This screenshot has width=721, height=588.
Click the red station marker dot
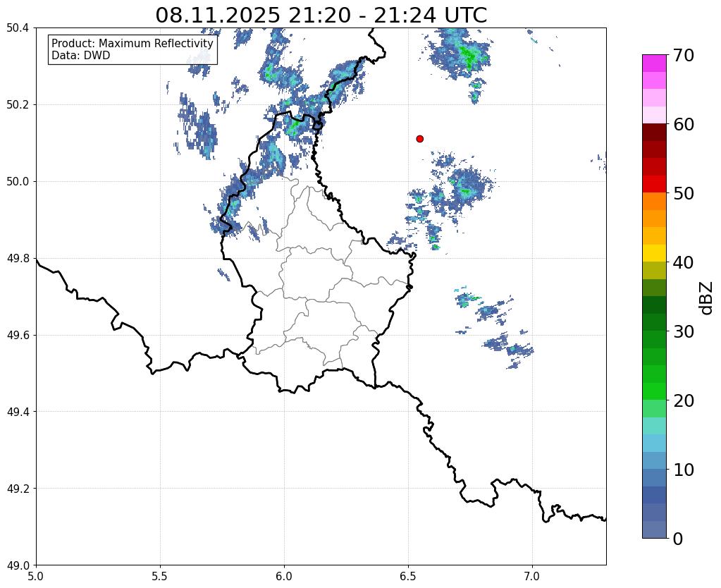click(419, 139)
